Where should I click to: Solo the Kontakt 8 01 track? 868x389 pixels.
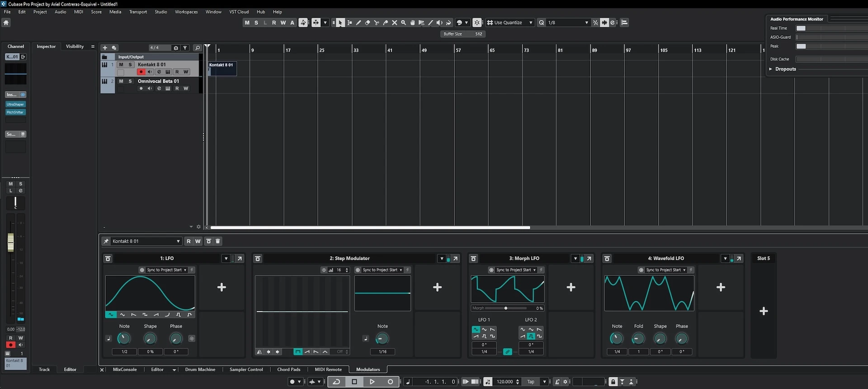[x=130, y=65]
